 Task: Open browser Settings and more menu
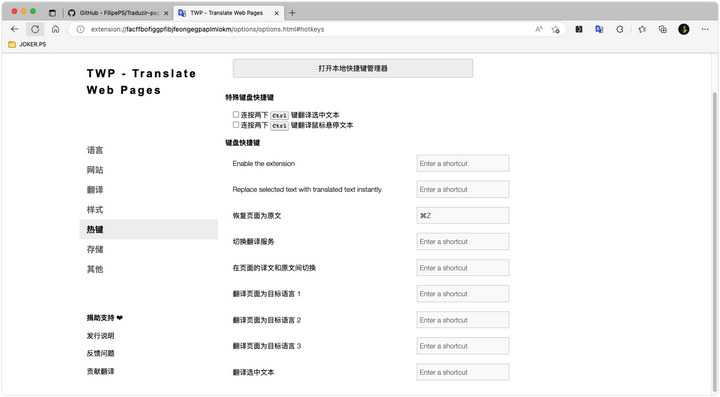click(x=705, y=29)
